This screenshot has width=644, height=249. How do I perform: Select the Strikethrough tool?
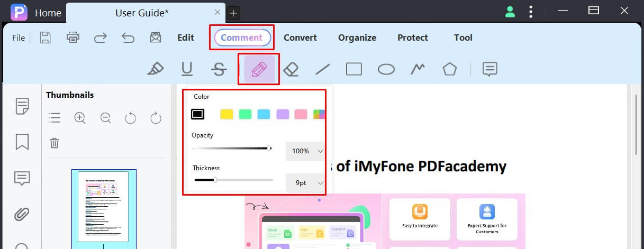[219, 69]
